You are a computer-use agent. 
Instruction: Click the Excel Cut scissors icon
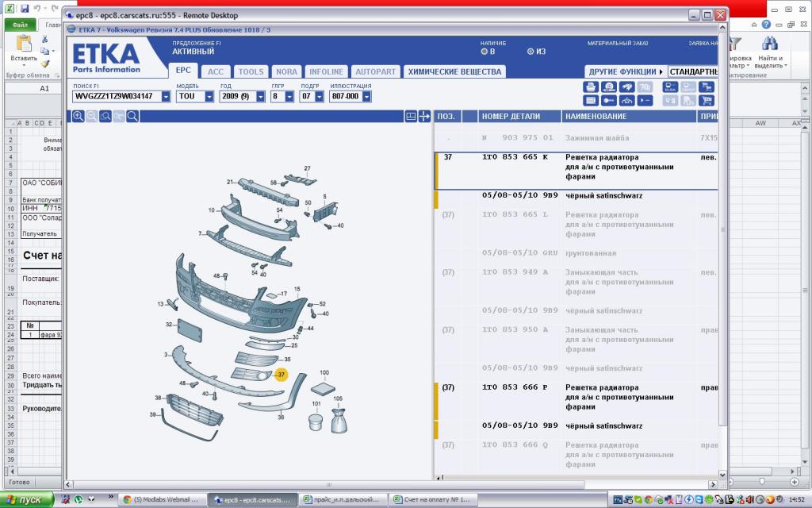tap(45, 39)
